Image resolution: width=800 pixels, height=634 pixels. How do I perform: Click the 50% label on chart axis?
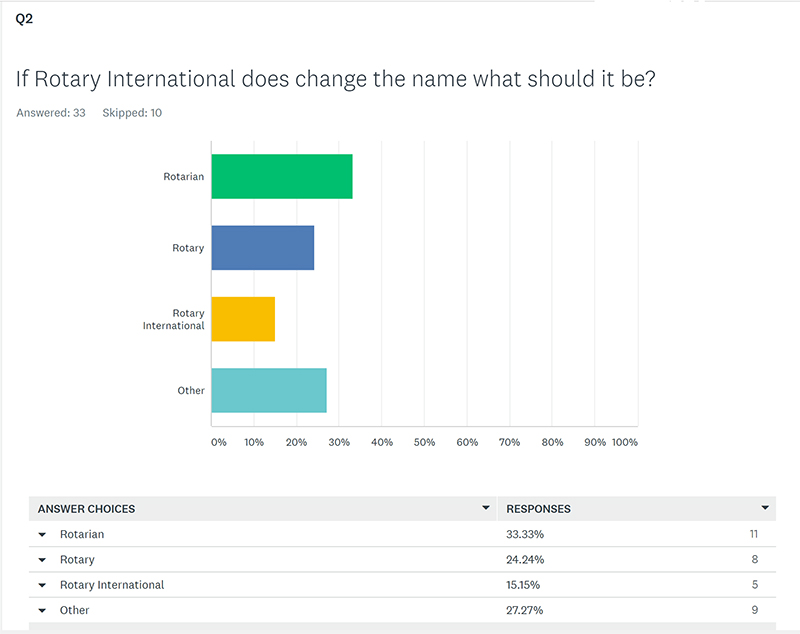[x=424, y=442]
